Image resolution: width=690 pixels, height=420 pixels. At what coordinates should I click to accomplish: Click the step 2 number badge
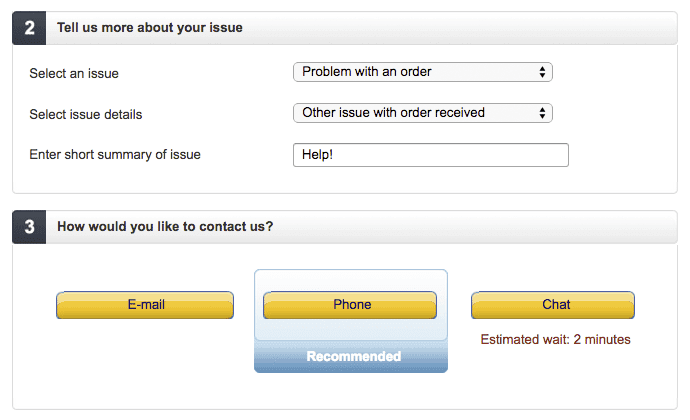29,28
